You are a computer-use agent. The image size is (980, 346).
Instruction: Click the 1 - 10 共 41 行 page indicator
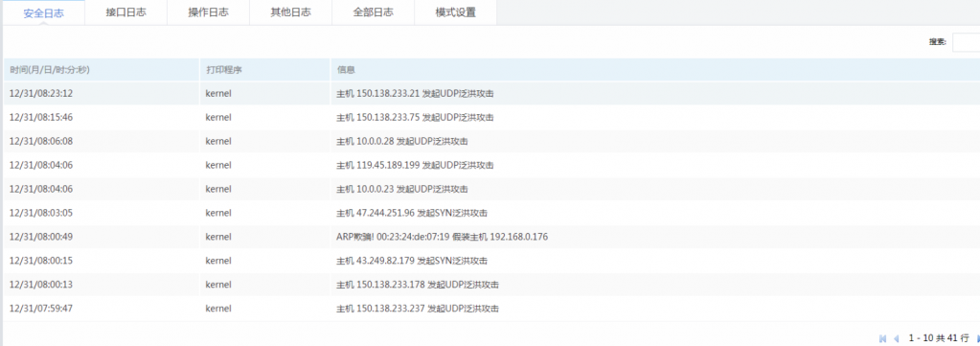tap(938, 338)
